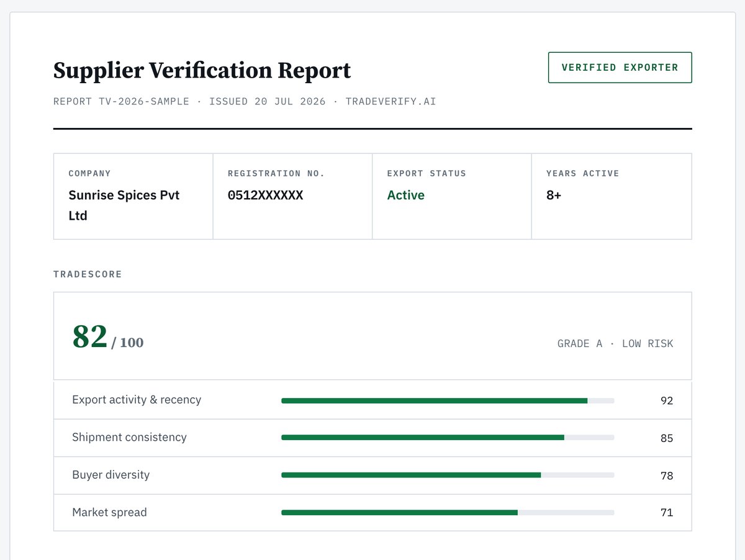This screenshot has width=745, height=560.
Task: Click the Export activity & recency label
Action: tap(137, 400)
